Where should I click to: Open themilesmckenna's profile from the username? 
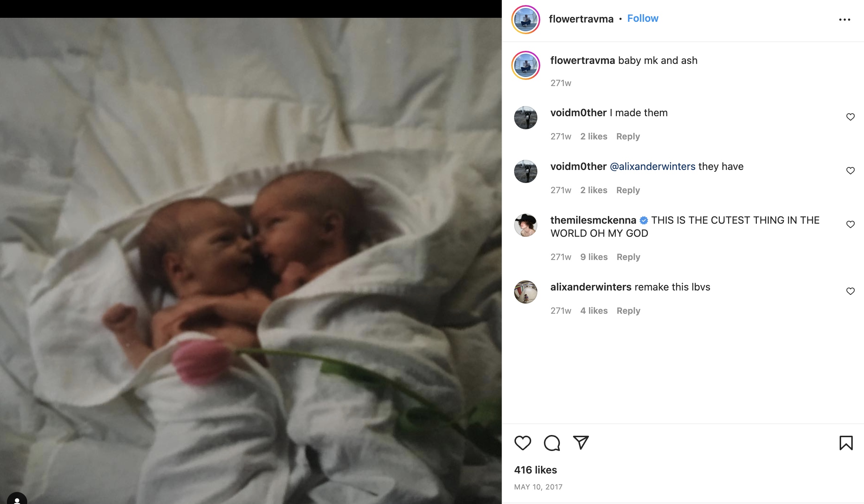coord(593,220)
